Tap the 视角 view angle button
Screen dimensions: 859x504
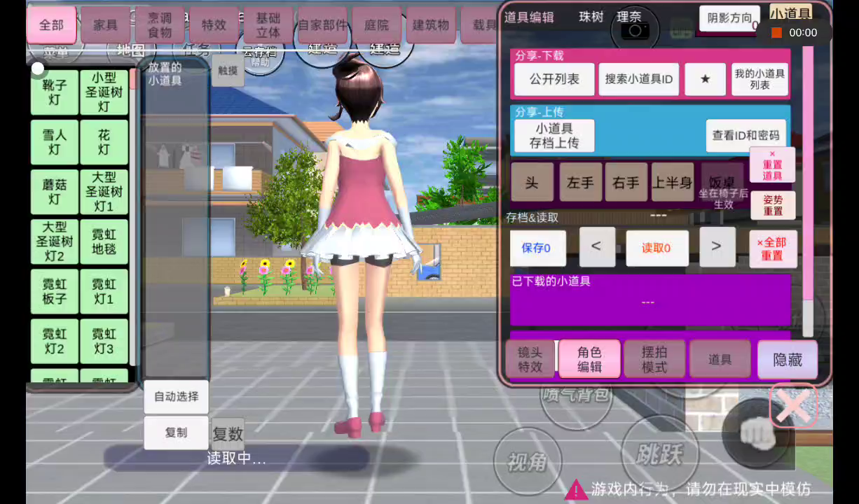pyautogui.click(x=527, y=461)
